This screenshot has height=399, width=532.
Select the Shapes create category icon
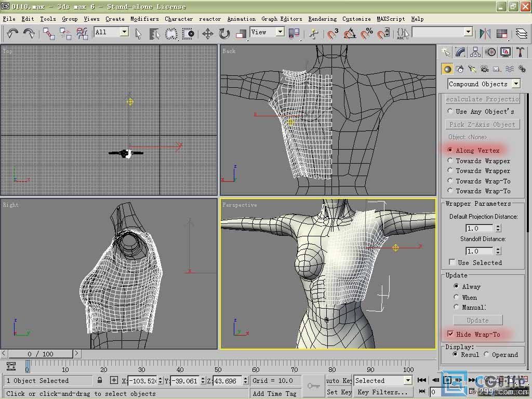tap(460, 69)
